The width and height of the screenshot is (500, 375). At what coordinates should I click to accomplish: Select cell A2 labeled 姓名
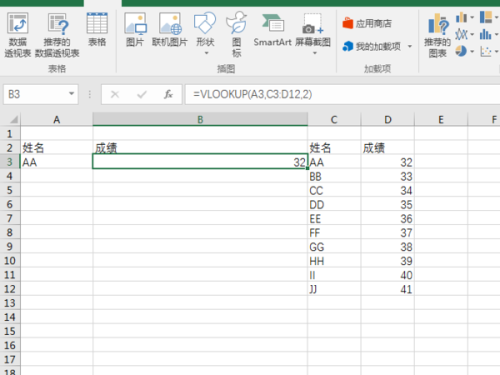click(x=57, y=148)
